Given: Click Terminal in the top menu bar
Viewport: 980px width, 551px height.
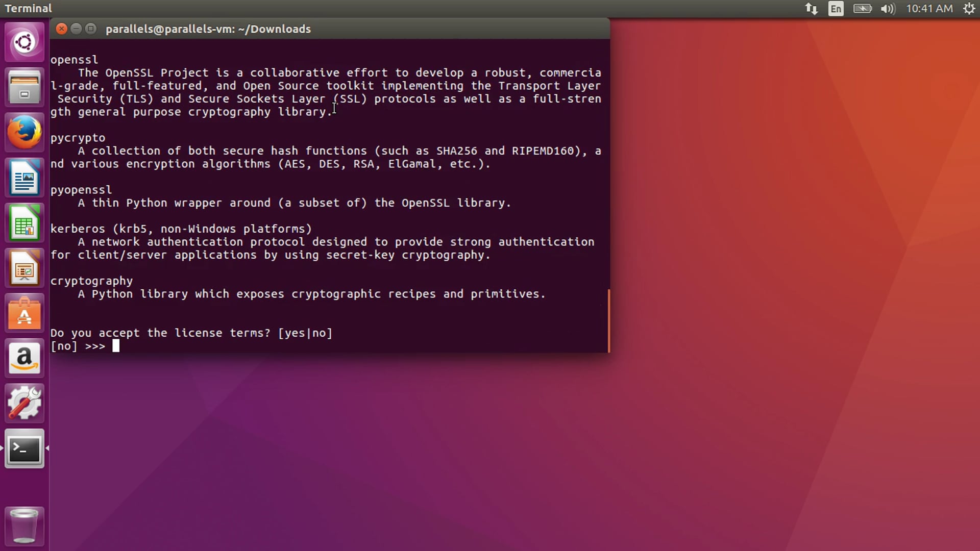Looking at the screenshot, I should pyautogui.click(x=29, y=8).
